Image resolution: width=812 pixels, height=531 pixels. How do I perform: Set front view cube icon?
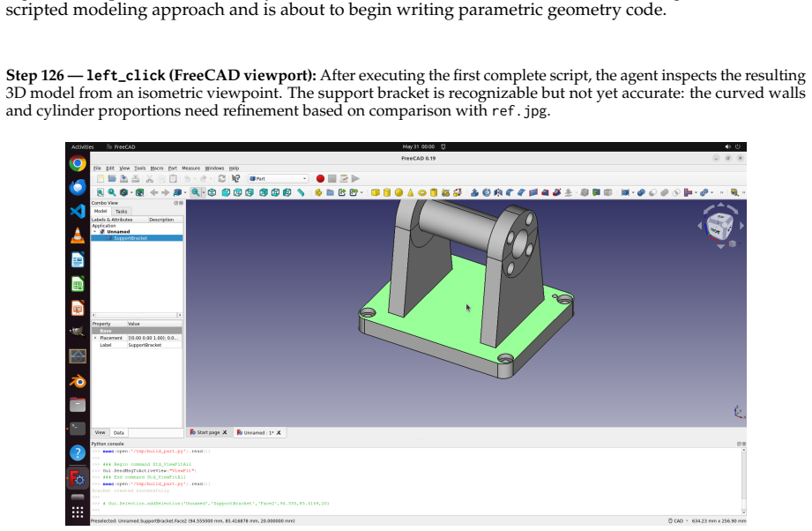226,192
